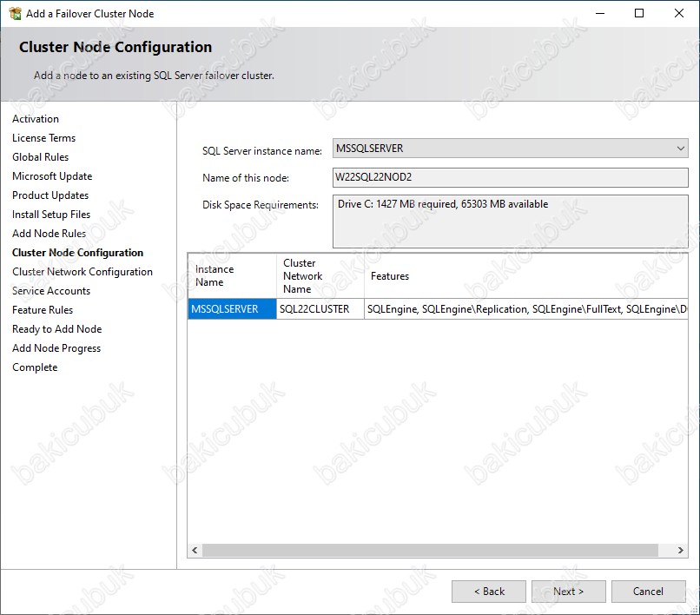Select the License Terms step
Image resolution: width=700 pixels, height=615 pixels.
click(43, 138)
